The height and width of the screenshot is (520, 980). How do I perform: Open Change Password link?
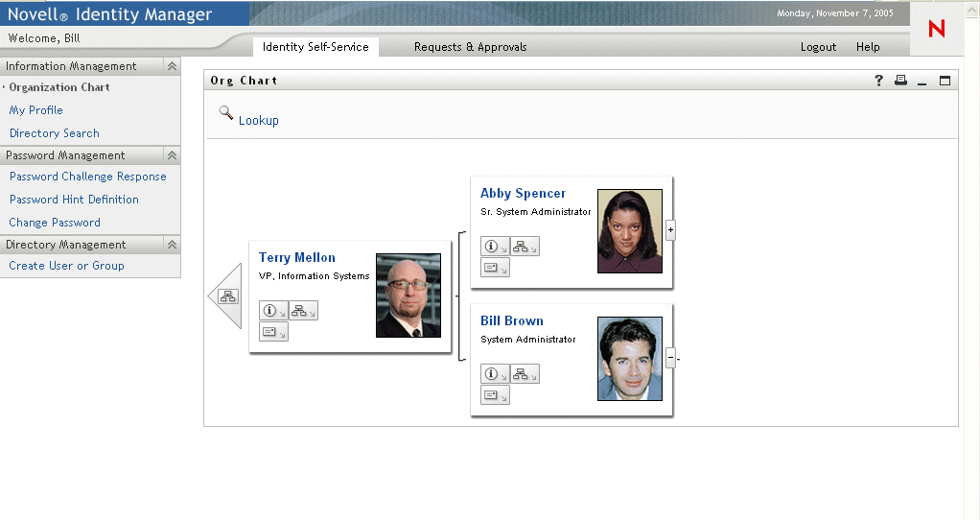point(55,223)
